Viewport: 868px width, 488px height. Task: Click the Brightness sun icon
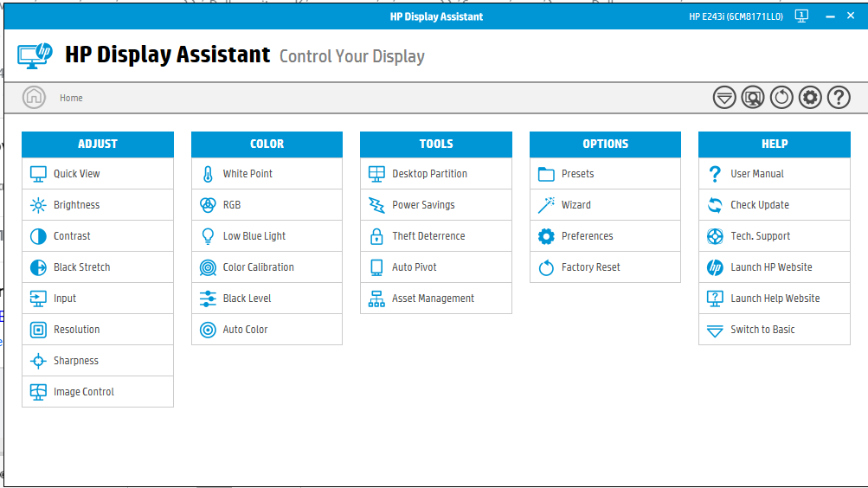[x=38, y=205]
